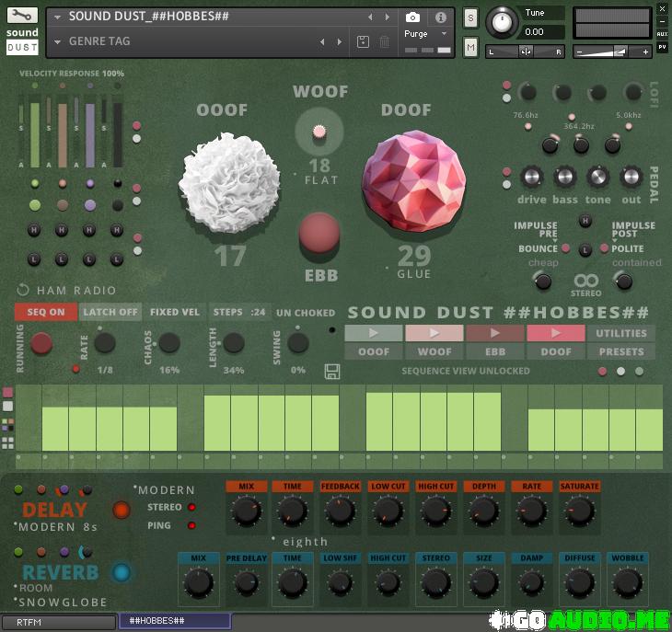Adjust the L-R pan slider
This screenshot has width=672, height=632.
[525, 52]
